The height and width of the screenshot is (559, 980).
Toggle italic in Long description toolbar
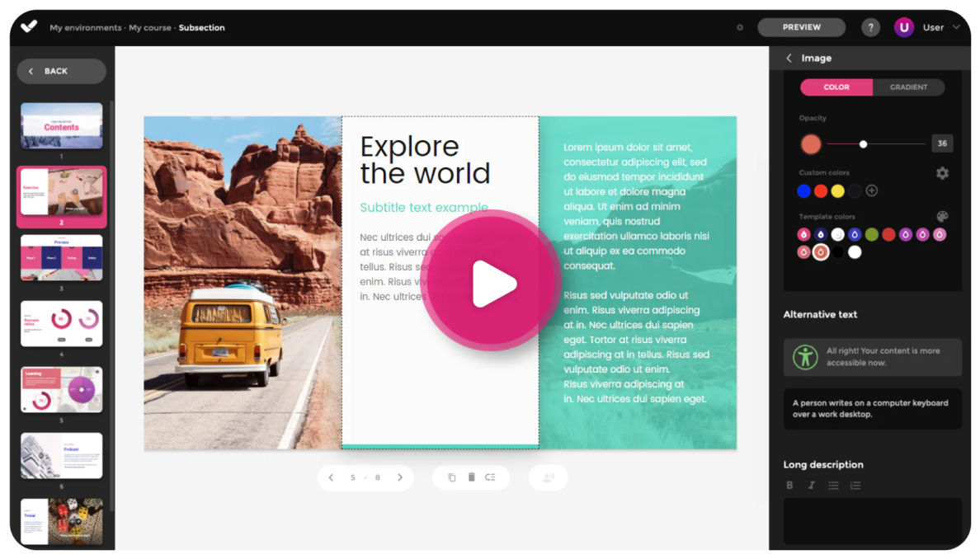coord(811,486)
